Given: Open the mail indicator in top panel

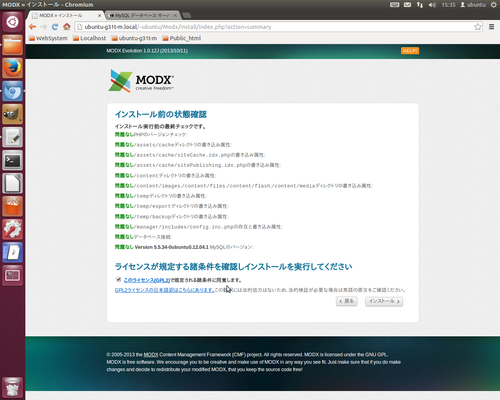Looking at the screenshot, I should (407, 5).
